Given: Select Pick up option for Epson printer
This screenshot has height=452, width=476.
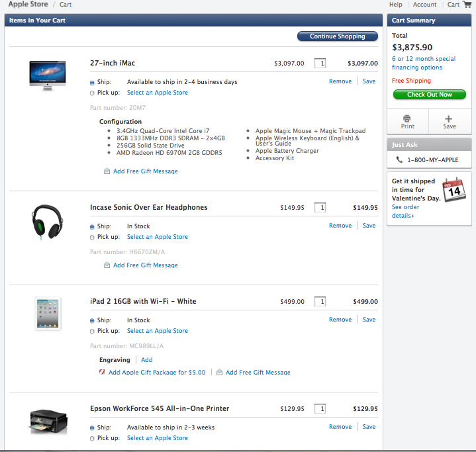Looking at the screenshot, I should click(92, 438).
